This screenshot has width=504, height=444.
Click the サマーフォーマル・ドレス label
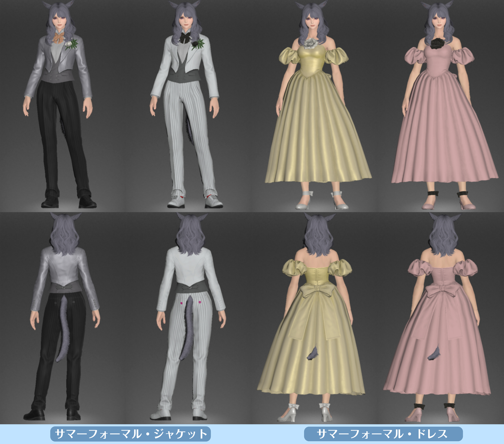[x=383, y=434]
